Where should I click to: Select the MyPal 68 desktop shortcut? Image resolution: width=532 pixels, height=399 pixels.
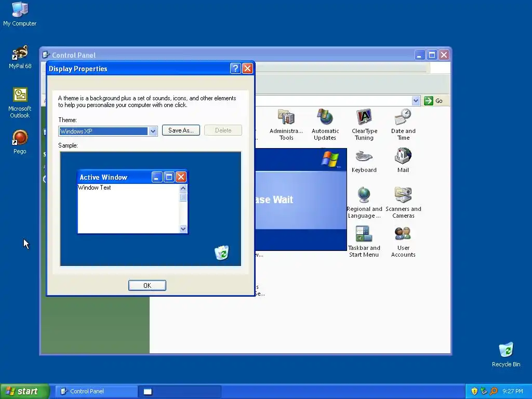(x=20, y=57)
